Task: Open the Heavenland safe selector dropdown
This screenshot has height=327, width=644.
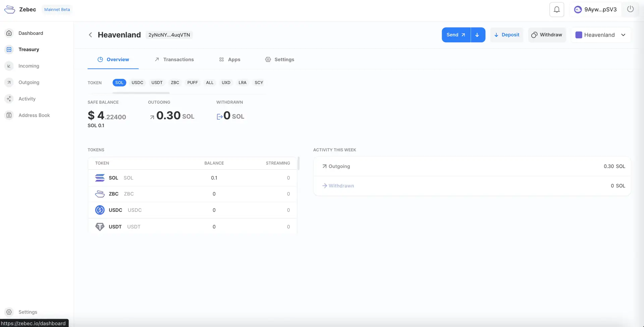Action: 600,35
